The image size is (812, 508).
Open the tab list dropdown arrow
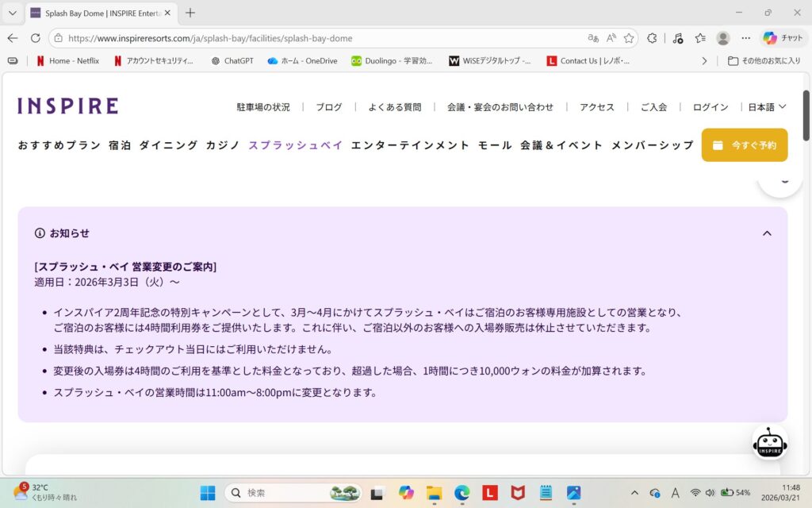coord(12,13)
